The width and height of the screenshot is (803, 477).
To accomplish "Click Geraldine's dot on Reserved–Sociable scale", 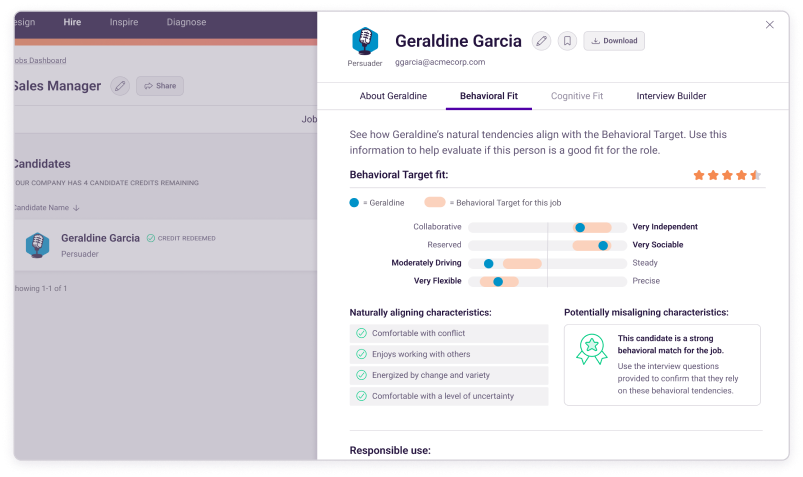I will pyautogui.click(x=603, y=245).
